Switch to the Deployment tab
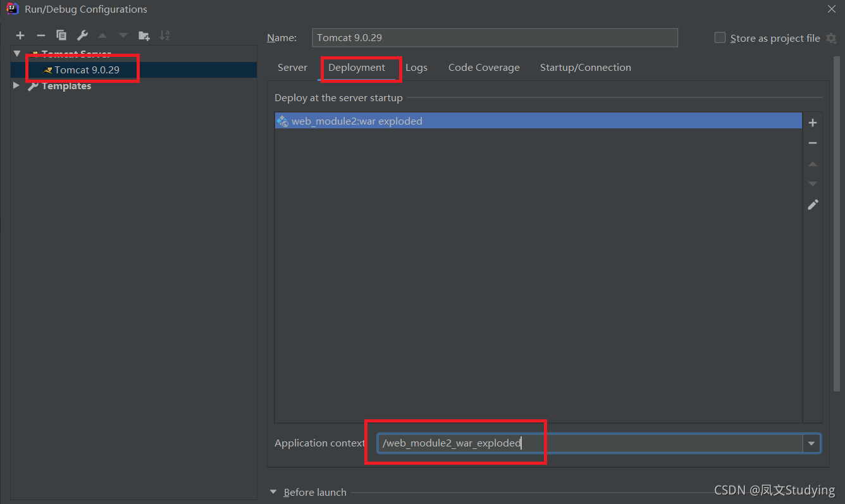 pos(357,68)
